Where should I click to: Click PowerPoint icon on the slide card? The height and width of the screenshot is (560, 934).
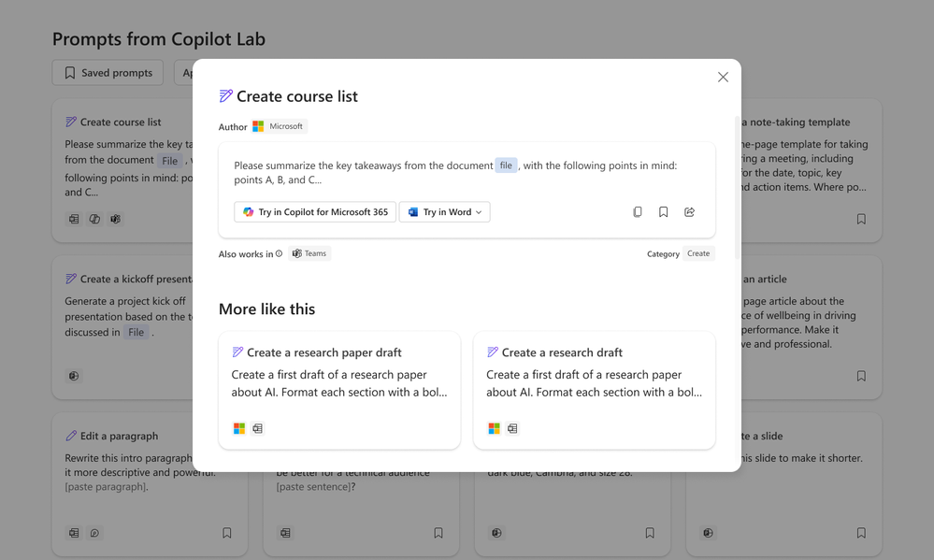point(709,533)
